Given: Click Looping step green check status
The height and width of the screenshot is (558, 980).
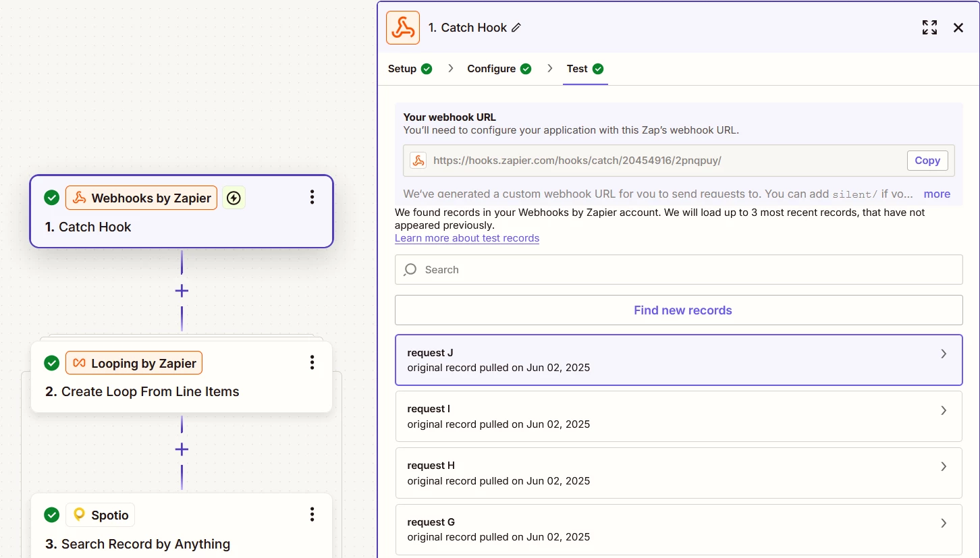Looking at the screenshot, I should (52, 363).
